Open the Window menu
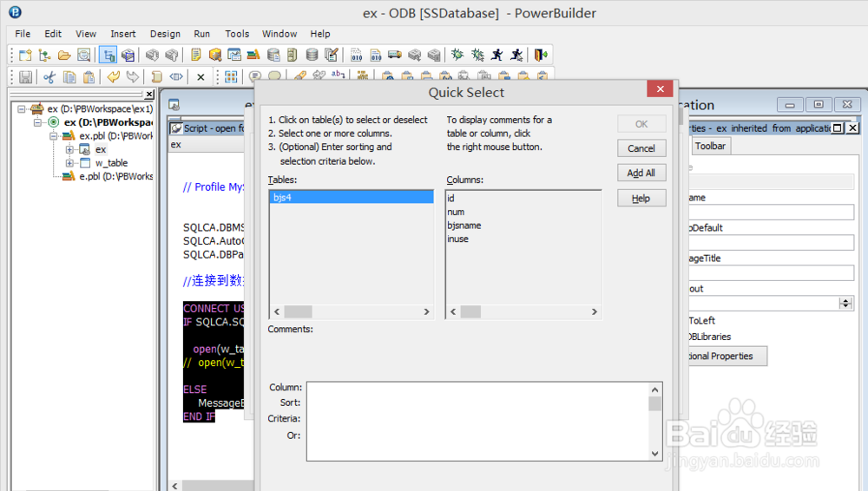The image size is (868, 491). click(x=279, y=34)
